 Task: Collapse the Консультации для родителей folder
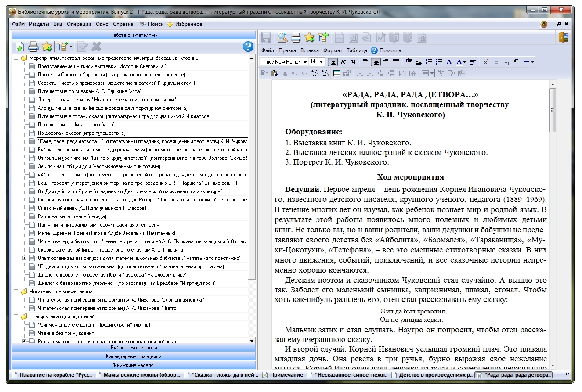pos(17,316)
